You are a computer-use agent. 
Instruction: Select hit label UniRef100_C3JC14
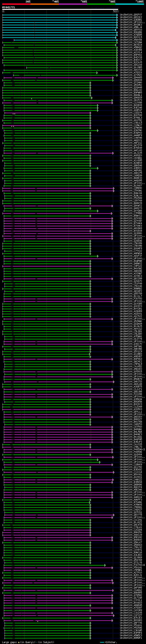click(131, 472)
